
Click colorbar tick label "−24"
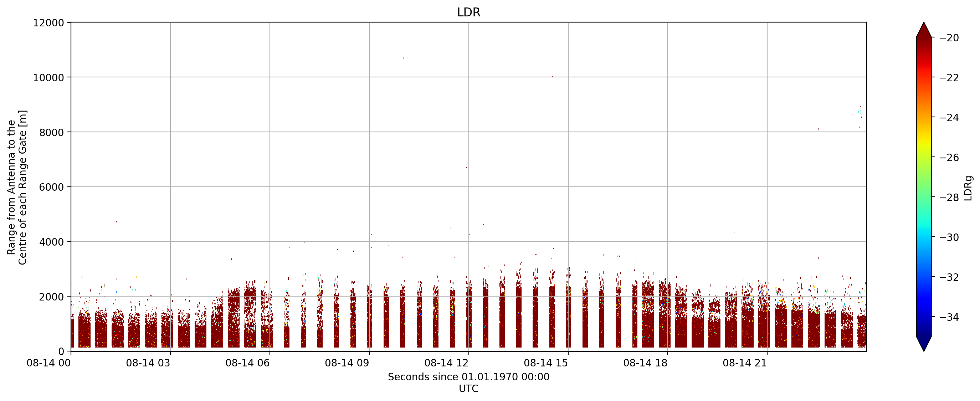click(x=949, y=118)
